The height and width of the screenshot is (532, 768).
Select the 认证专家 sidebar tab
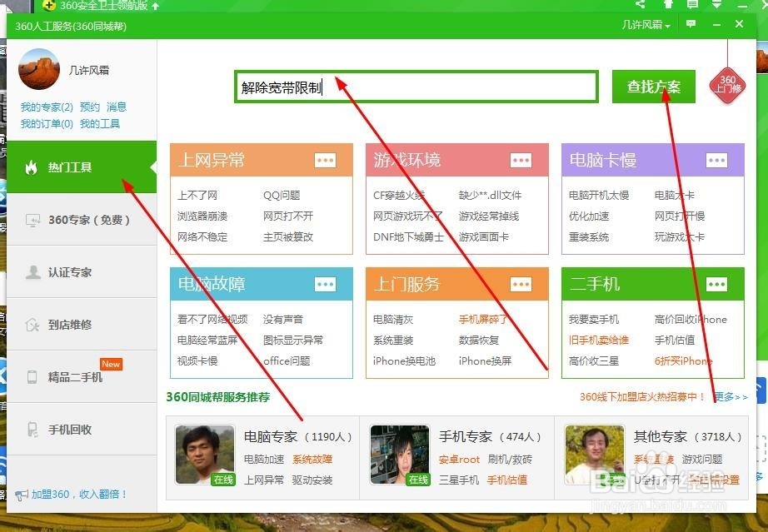pos(82,272)
